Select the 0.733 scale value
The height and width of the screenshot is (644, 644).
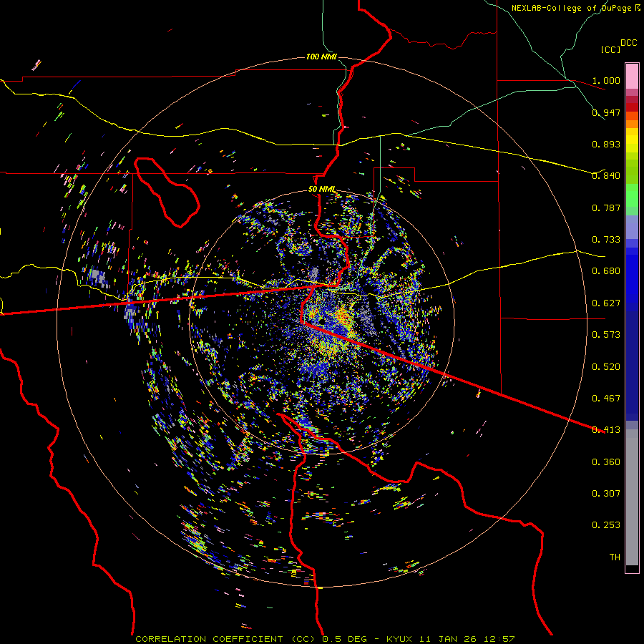pos(606,240)
